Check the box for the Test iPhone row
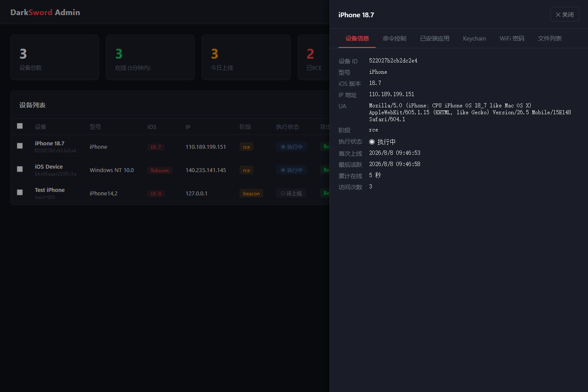The width and height of the screenshot is (588, 392). pos(20,192)
